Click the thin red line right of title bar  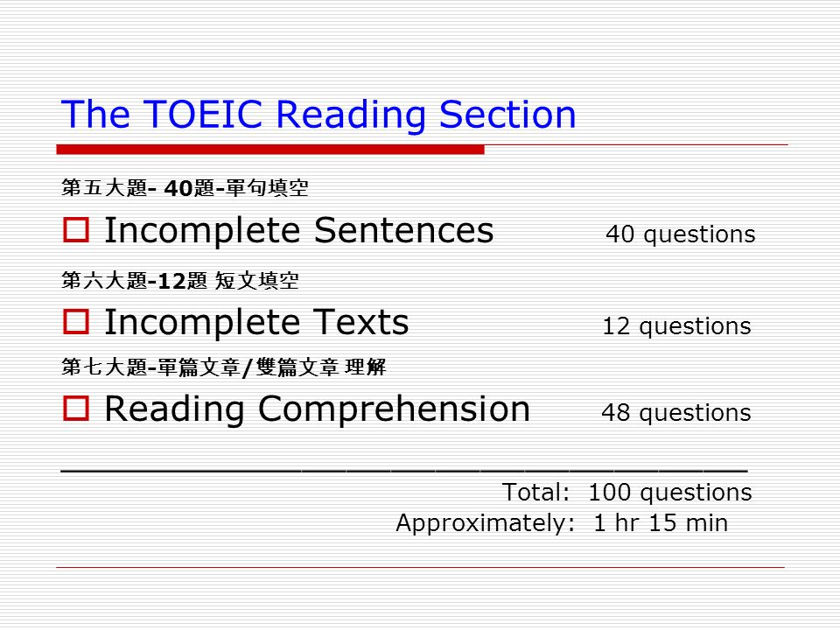(x=636, y=144)
